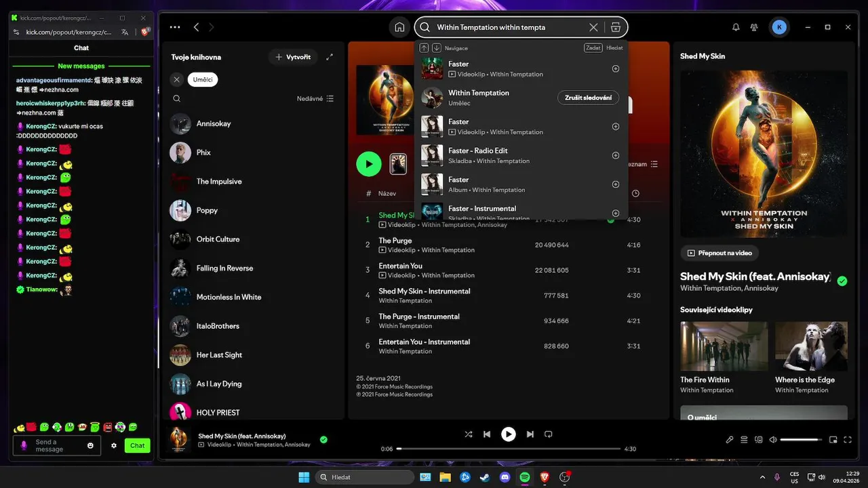This screenshot has width=868, height=488.
Task: Select the Faster - Radio Edit search result
Action: pyautogui.click(x=521, y=155)
